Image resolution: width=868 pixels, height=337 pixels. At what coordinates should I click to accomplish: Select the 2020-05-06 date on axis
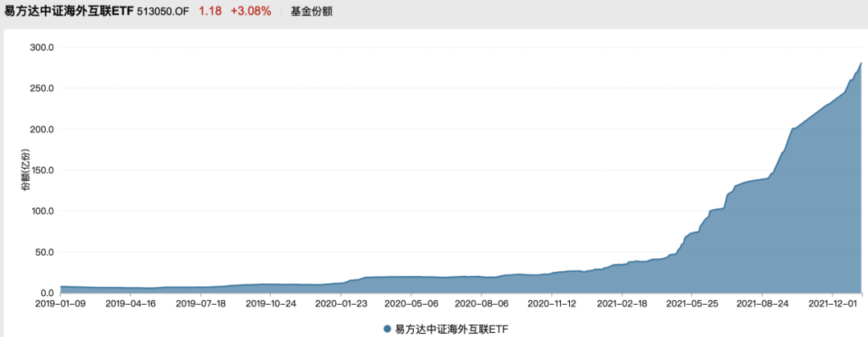pos(411,304)
